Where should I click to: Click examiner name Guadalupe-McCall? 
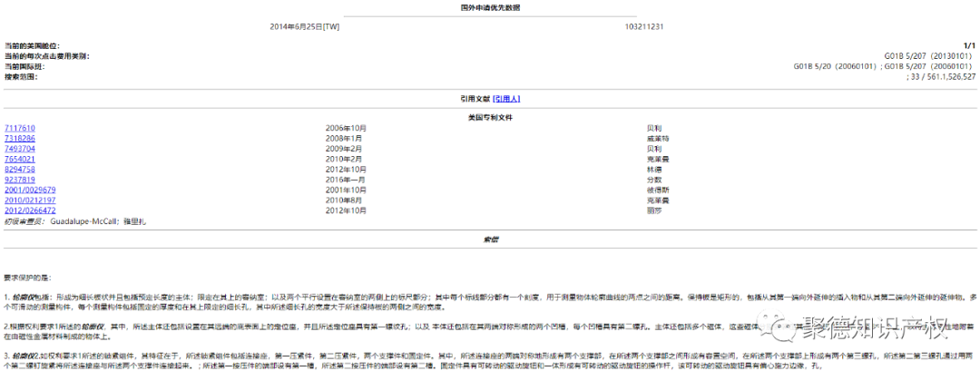pos(83,221)
